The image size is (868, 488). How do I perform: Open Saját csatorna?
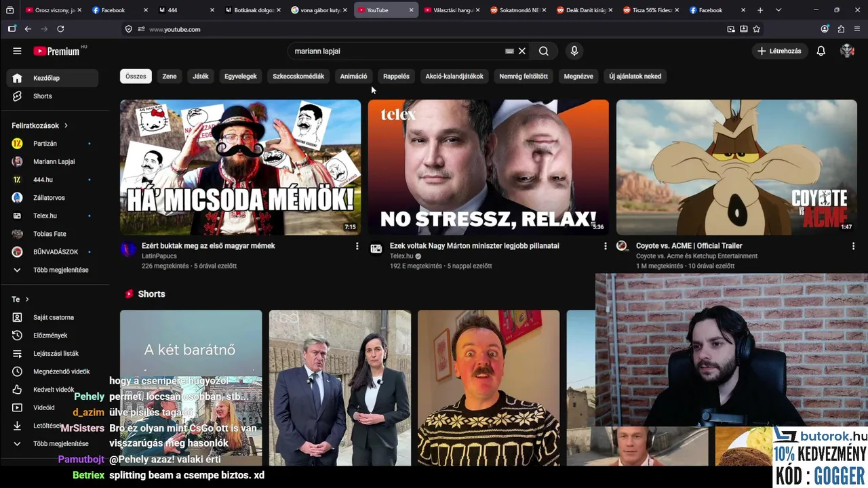pyautogui.click(x=53, y=317)
